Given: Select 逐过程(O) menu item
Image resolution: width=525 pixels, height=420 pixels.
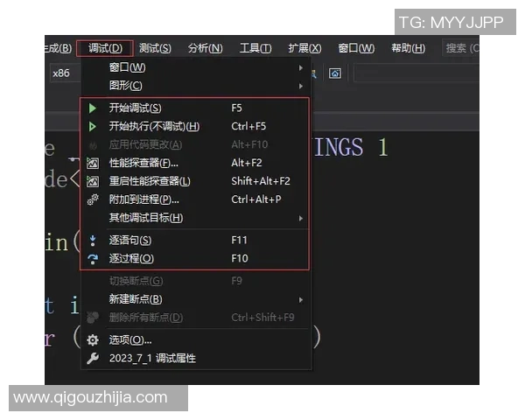Looking at the screenshot, I should click(x=195, y=259).
